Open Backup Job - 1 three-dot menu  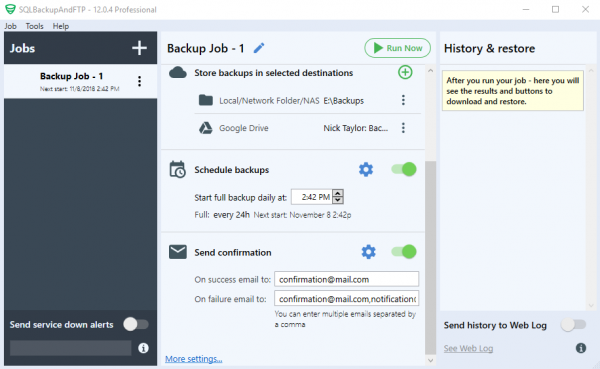click(x=139, y=81)
